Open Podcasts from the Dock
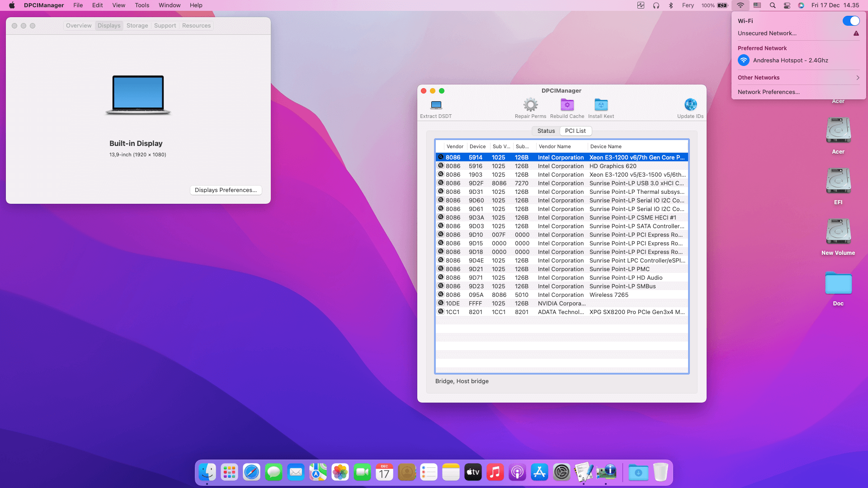 (518, 472)
